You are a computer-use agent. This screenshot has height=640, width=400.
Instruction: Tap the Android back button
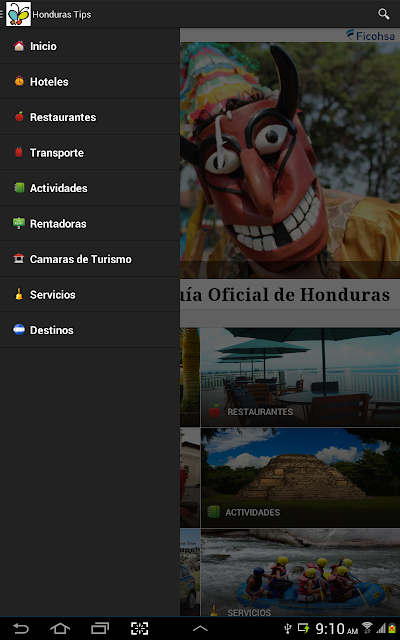20,629
